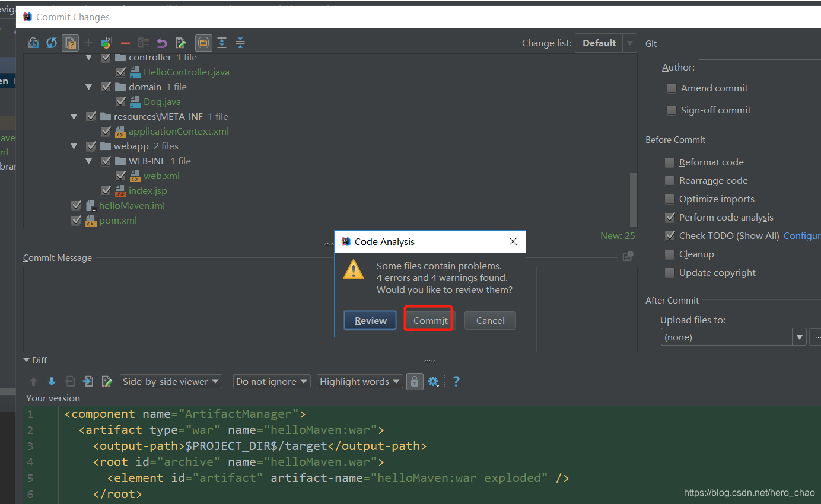Viewport: 821px width, 504px height.
Task: Uncheck the webapp folder checkbox
Action: (x=91, y=146)
